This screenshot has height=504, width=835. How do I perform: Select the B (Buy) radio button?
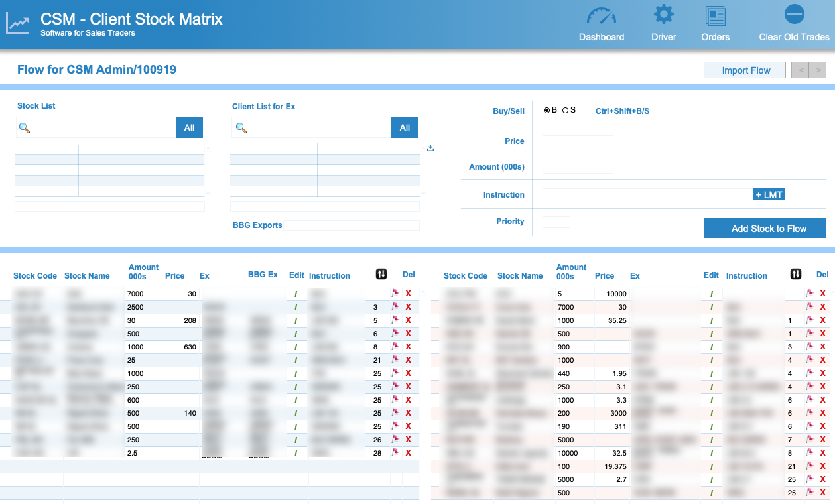(x=547, y=111)
